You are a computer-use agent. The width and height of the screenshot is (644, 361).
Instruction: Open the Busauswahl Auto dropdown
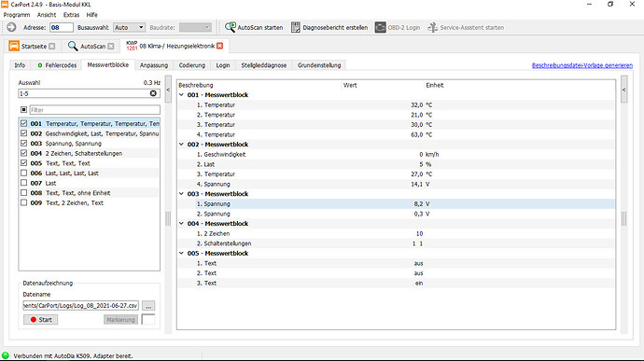coord(129,27)
